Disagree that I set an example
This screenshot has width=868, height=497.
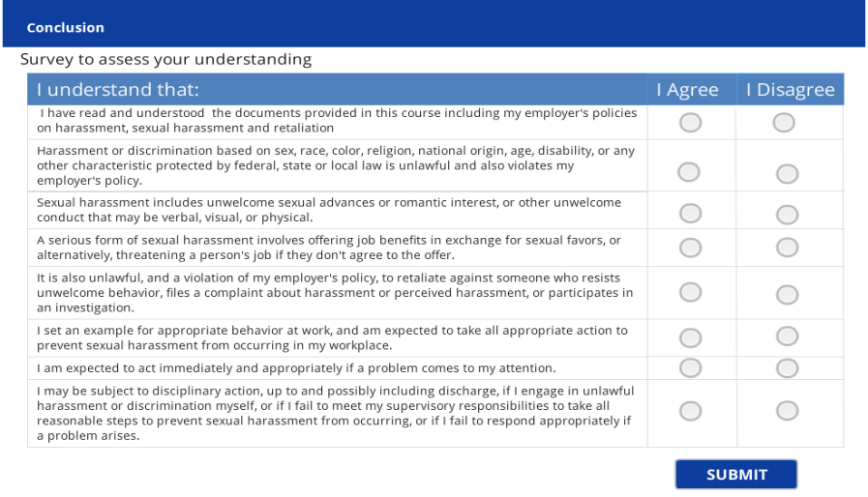point(787,336)
